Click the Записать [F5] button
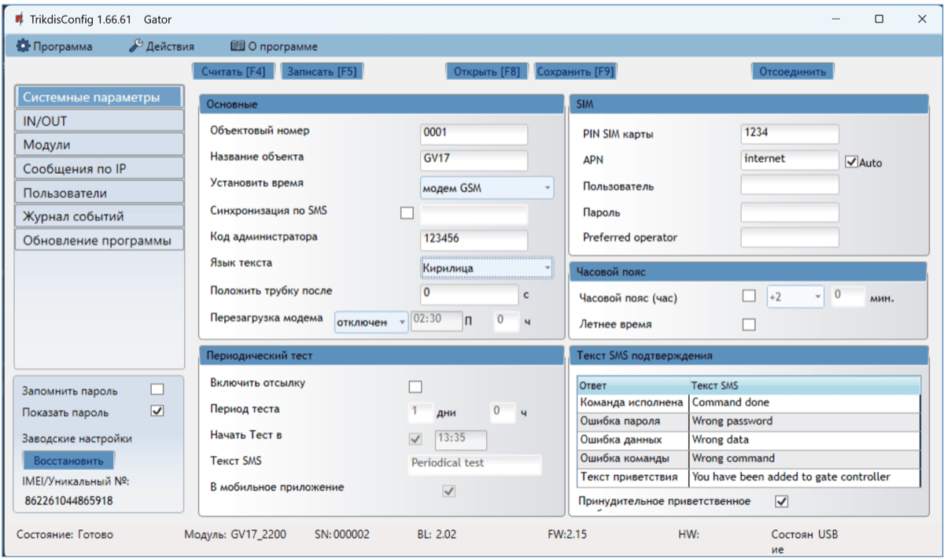944x560 pixels. [321, 72]
